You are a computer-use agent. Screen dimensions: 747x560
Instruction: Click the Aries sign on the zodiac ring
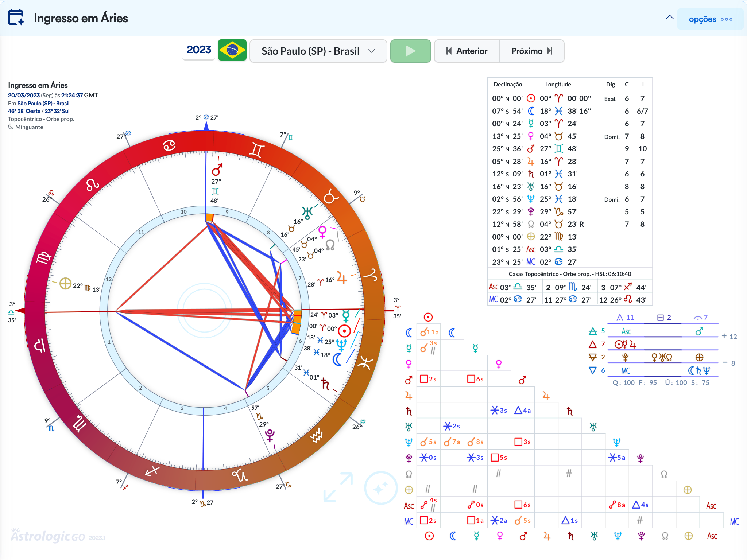coord(371,275)
